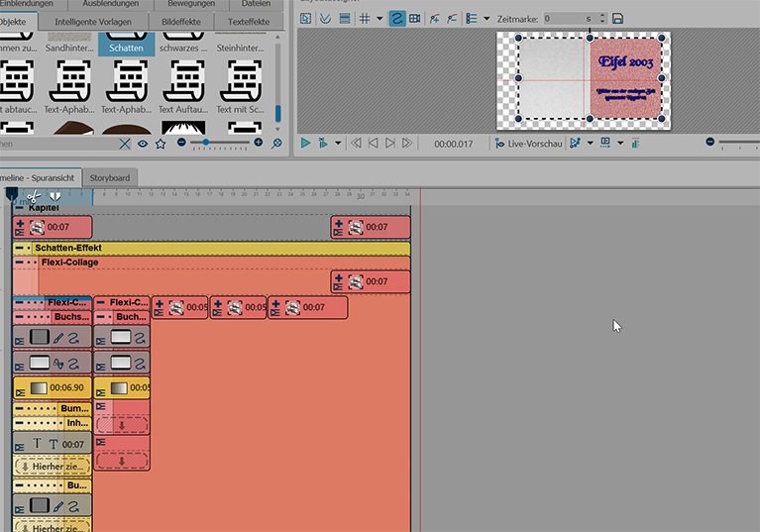760x532 pixels.
Task: Select the Schatten effect thumbnail
Action: [126, 42]
